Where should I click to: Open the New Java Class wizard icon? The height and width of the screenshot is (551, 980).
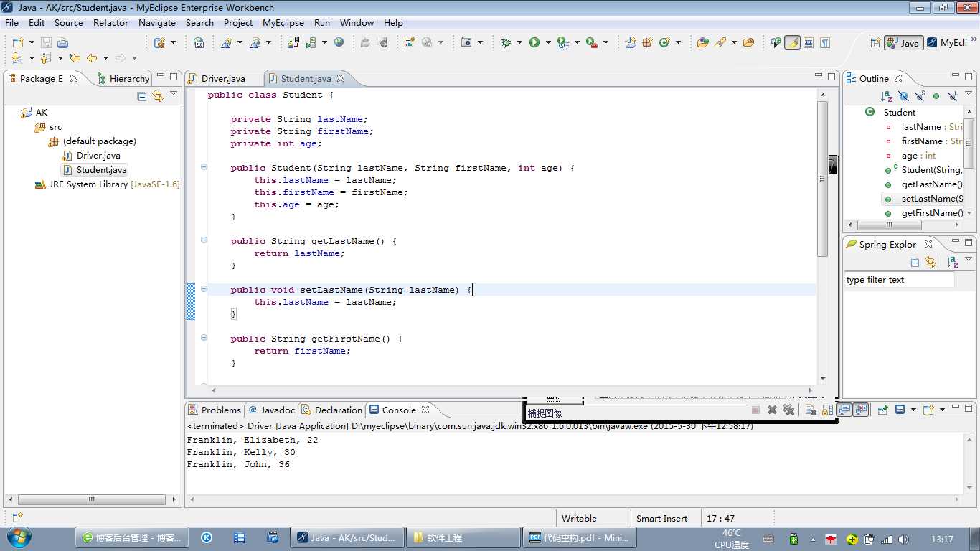664,42
